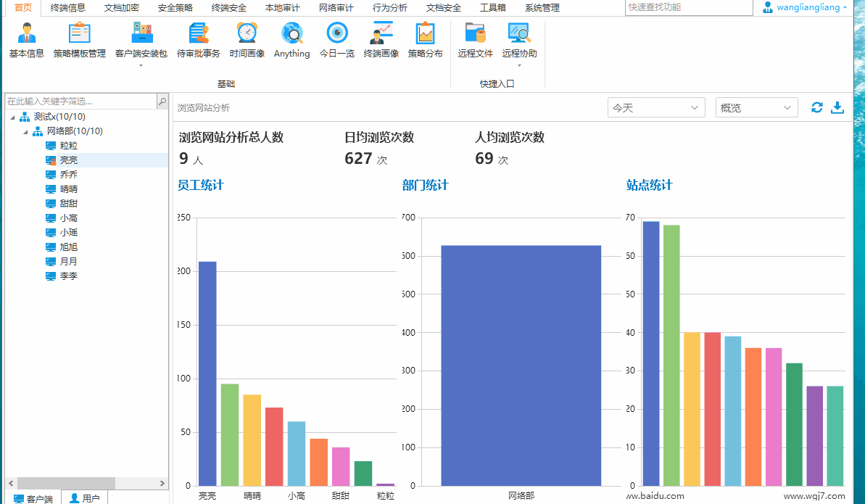
Task: Expand the 客户端安装包 dropdown arrow
Action: [141, 65]
